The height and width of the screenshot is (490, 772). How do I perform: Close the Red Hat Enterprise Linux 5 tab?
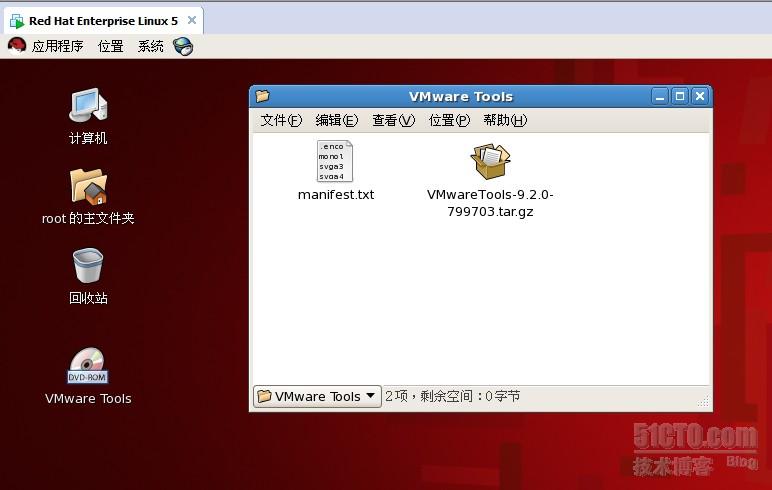[x=192, y=20]
